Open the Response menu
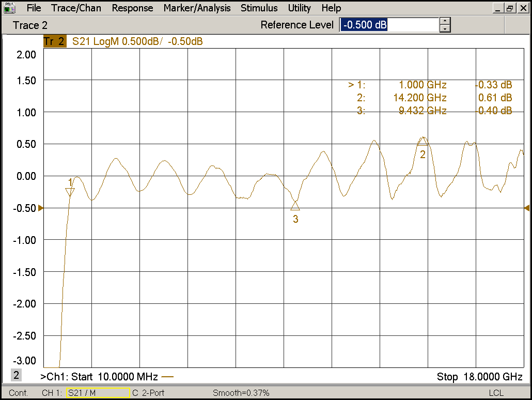Viewport: 532px width, 400px height. coord(132,8)
